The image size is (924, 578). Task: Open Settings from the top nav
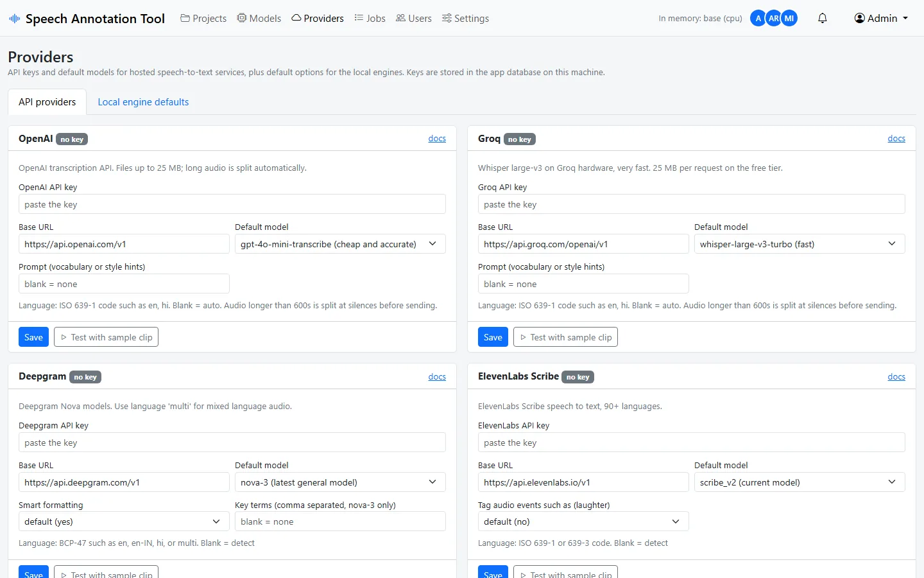pyautogui.click(x=465, y=19)
